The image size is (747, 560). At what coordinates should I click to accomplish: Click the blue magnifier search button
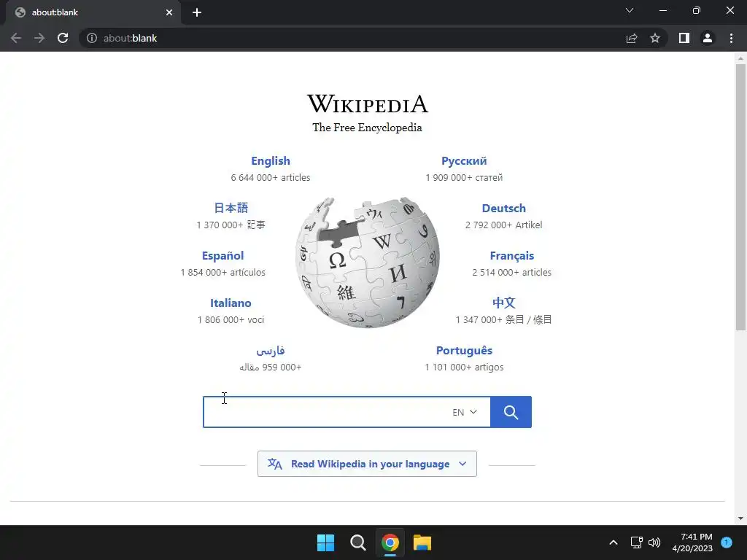(x=511, y=412)
